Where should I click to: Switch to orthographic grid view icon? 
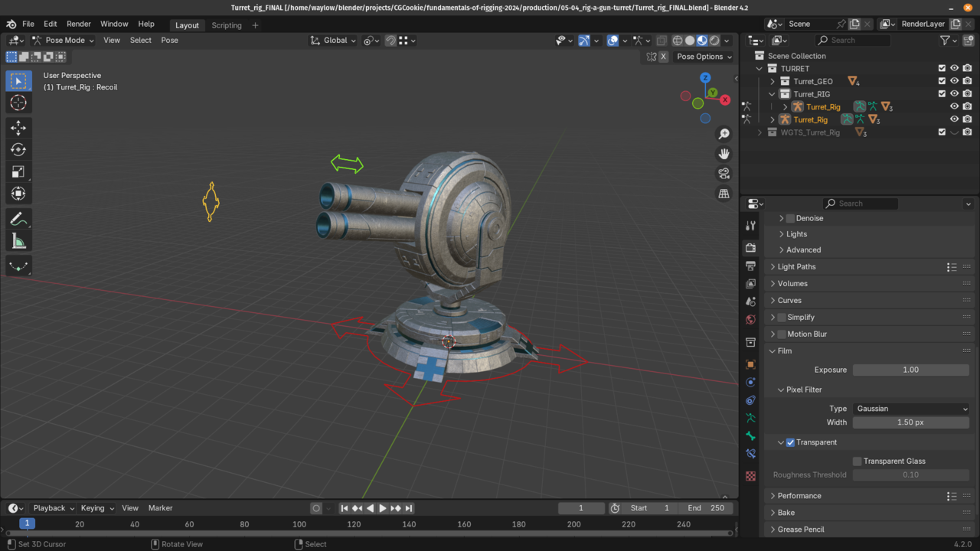point(724,194)
